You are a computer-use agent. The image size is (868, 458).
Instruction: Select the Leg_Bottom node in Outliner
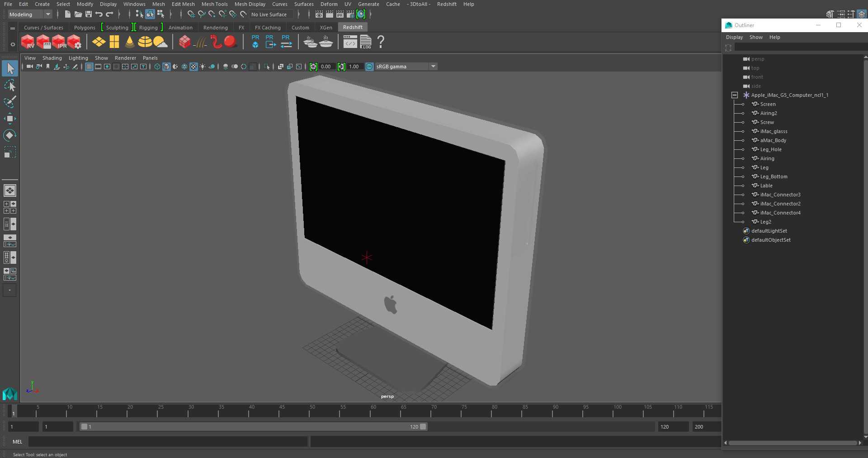coord(774,177)
